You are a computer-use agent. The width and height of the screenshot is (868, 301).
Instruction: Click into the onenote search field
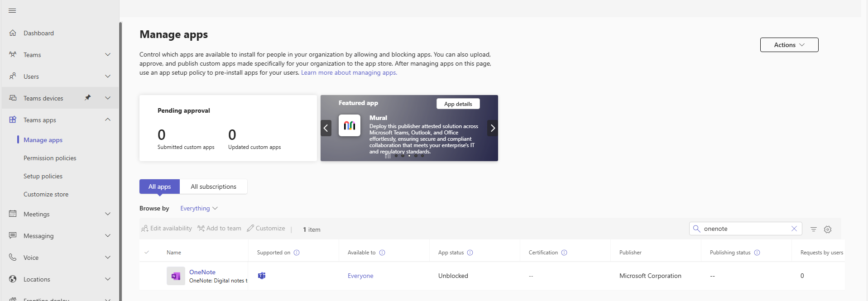[x=745, y=229]
